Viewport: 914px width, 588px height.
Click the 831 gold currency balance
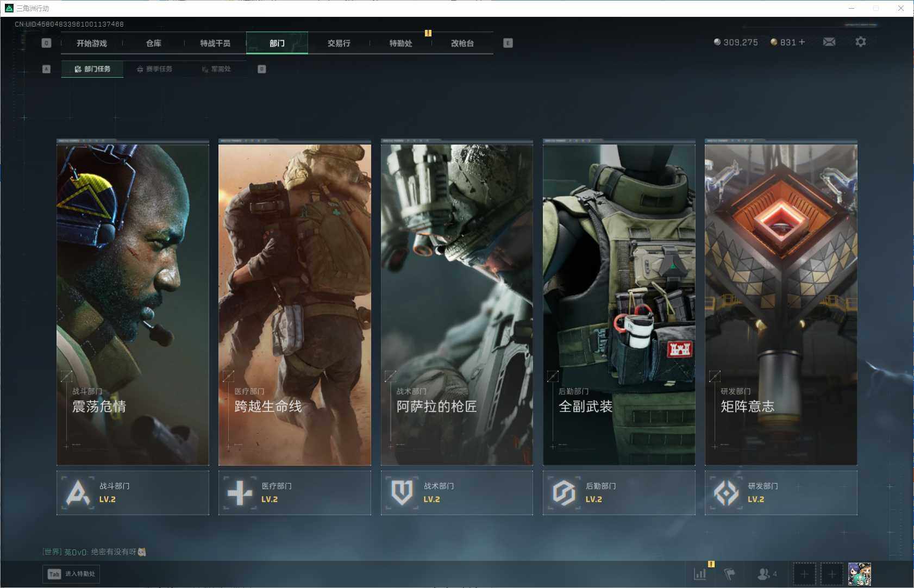click(783, 42)
